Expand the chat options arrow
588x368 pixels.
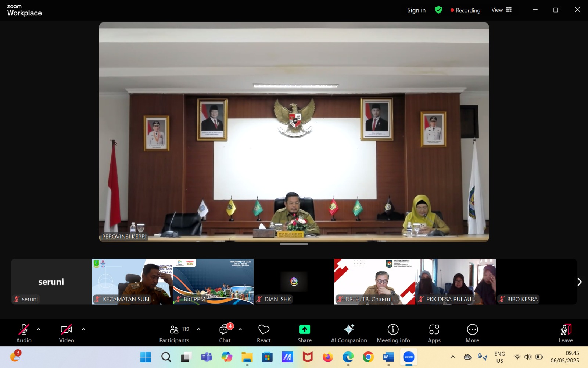[240, 329]
